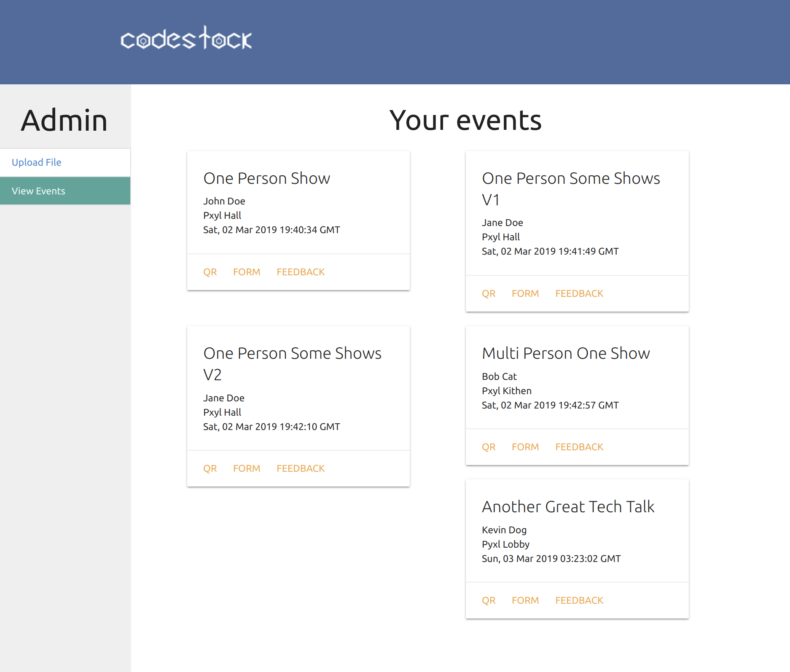The width and height of the screenshot is (790, 672).
Task: View FEEDBACK for One Person Some Shows V1
Action: (x=579, y=293)
